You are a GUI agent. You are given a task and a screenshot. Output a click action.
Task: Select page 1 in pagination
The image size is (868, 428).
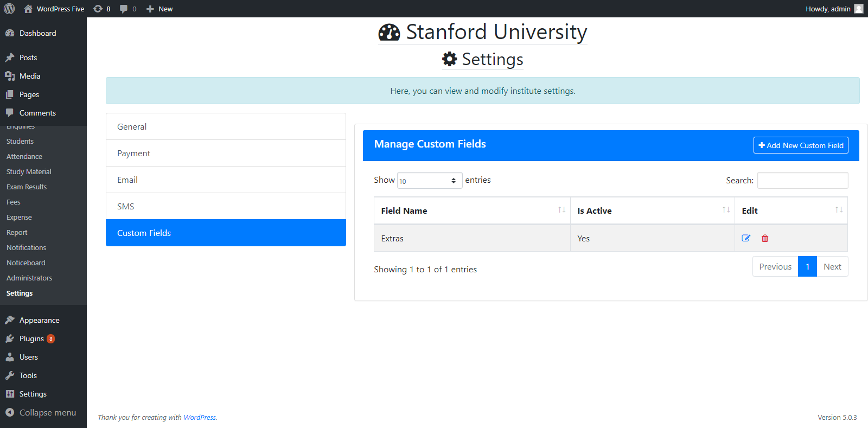tap(807, 266)
